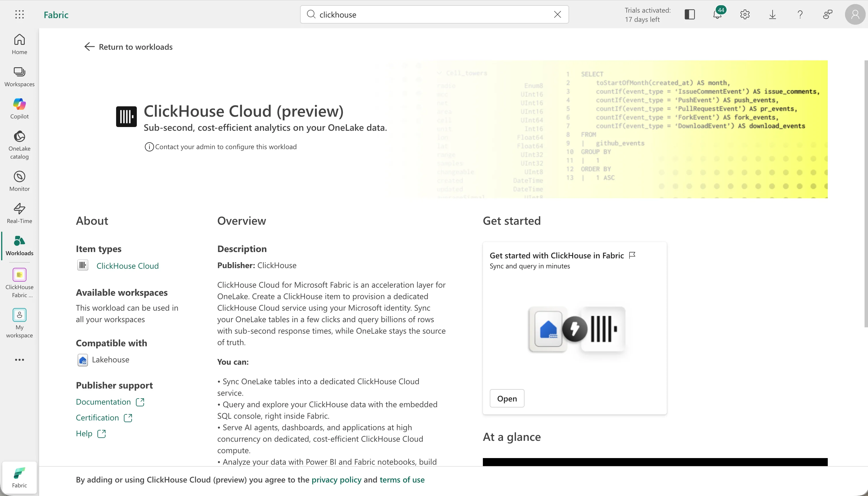Click the Get started with ClickHouse in Fabric title
This screenshot has height=496, width=868.
(x=557, y=255)
